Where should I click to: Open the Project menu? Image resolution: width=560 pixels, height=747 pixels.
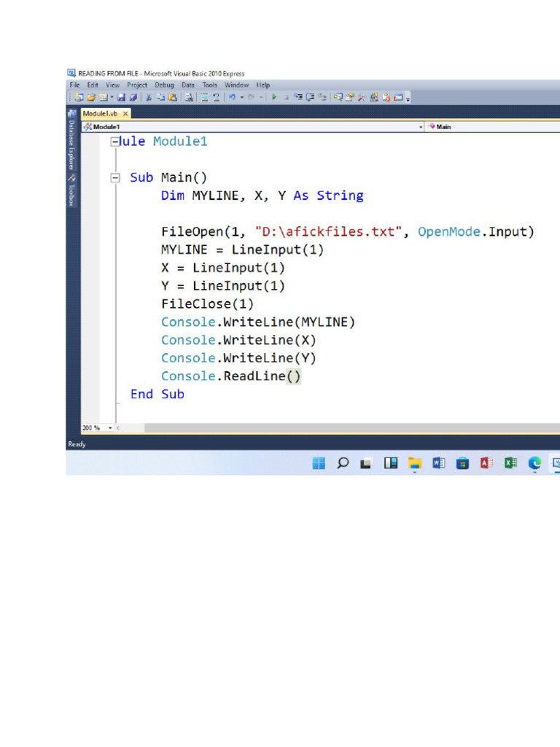137,85
